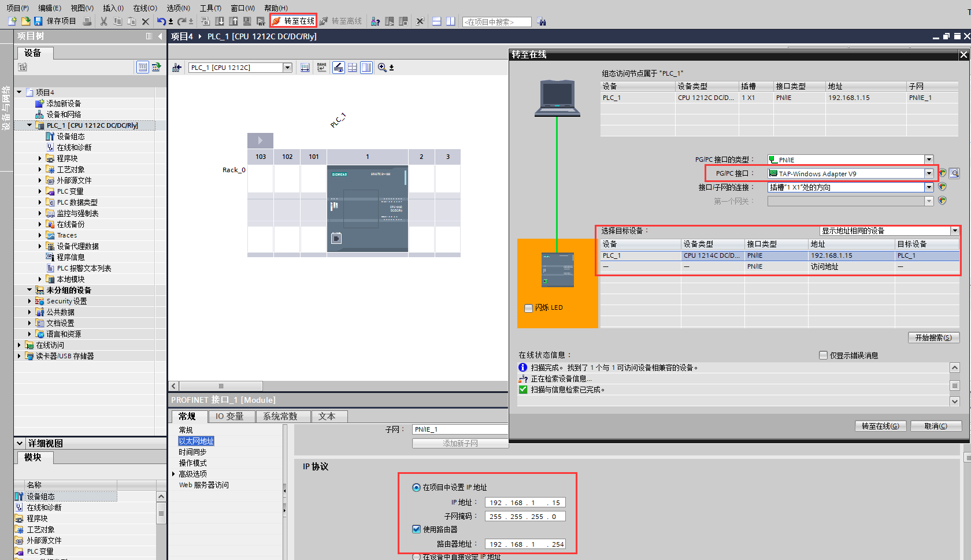Viewport: 971px width, 560px height.
Task: Open accessible devices help icon in toolbar
Action: tap(376, 21)
